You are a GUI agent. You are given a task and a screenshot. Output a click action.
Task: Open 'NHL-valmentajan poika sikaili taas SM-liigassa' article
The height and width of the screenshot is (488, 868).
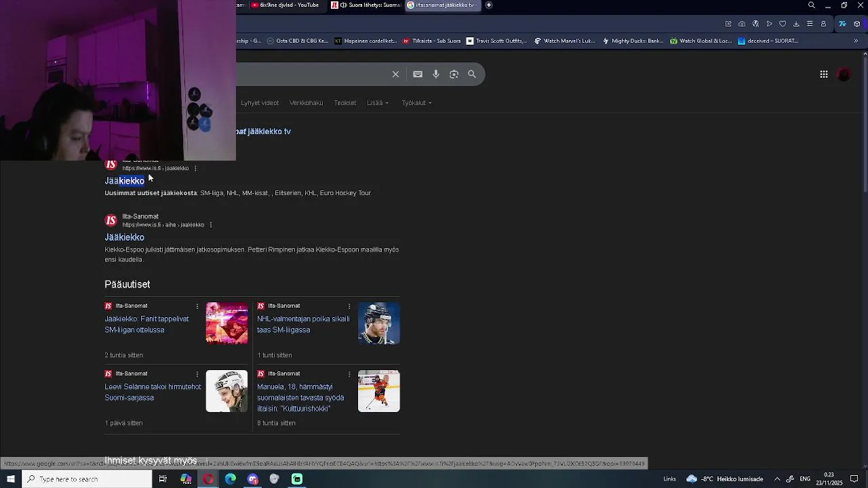[303, 325]
